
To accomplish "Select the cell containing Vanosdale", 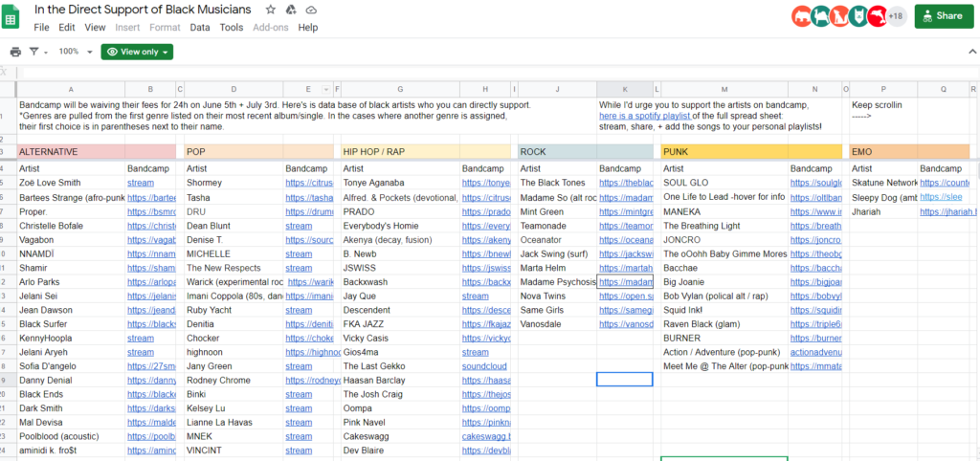I will click(x=558, y=324).
